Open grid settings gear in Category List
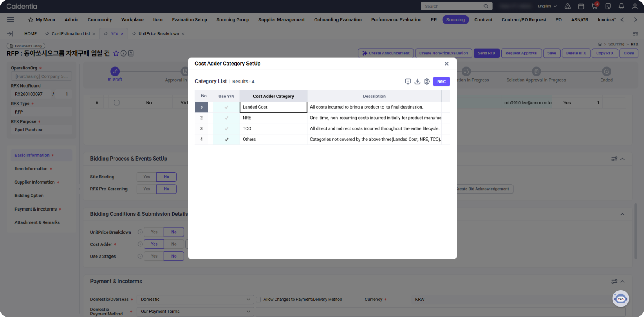 click(x=427, y=82)
